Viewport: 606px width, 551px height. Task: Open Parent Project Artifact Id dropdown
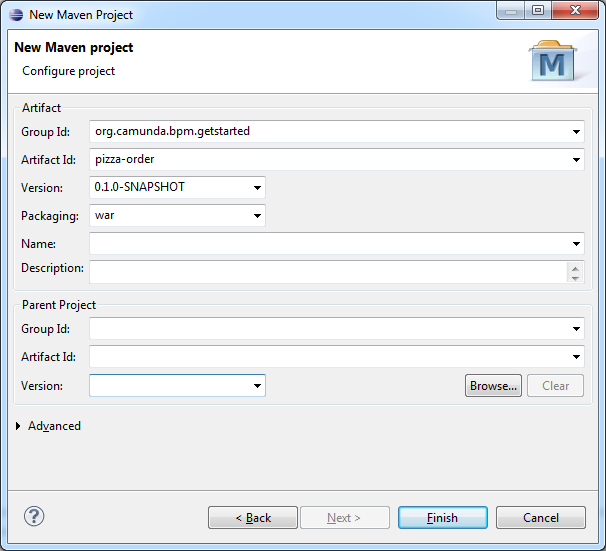[577, 356]
